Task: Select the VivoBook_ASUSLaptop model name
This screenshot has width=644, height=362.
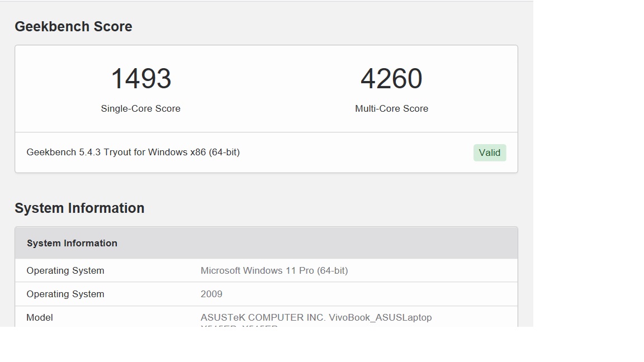Action: tap(380, 317)
